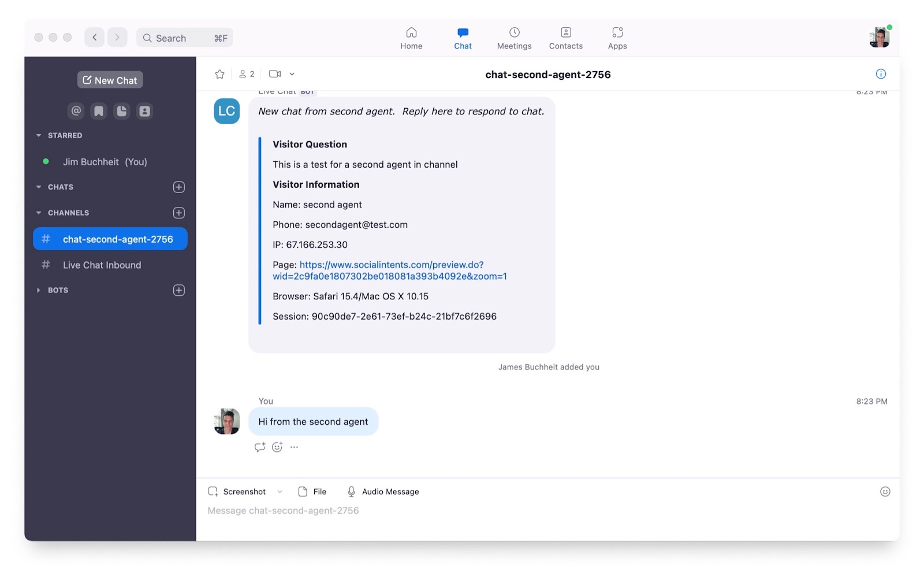
Task: Switch to the Apps tab
Action: (617, 38)
